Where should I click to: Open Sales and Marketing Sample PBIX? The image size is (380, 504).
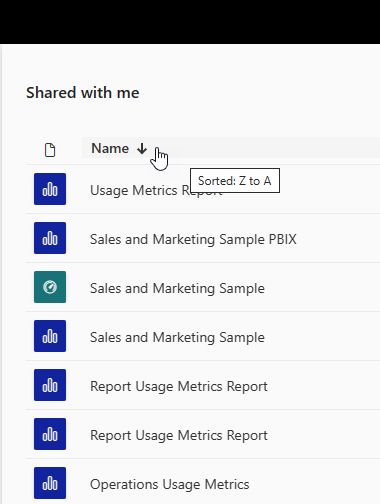pyautogui.click(x=193, y=239)
